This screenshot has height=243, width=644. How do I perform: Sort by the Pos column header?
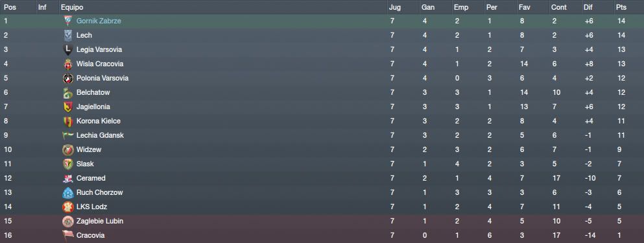[9, 7]
